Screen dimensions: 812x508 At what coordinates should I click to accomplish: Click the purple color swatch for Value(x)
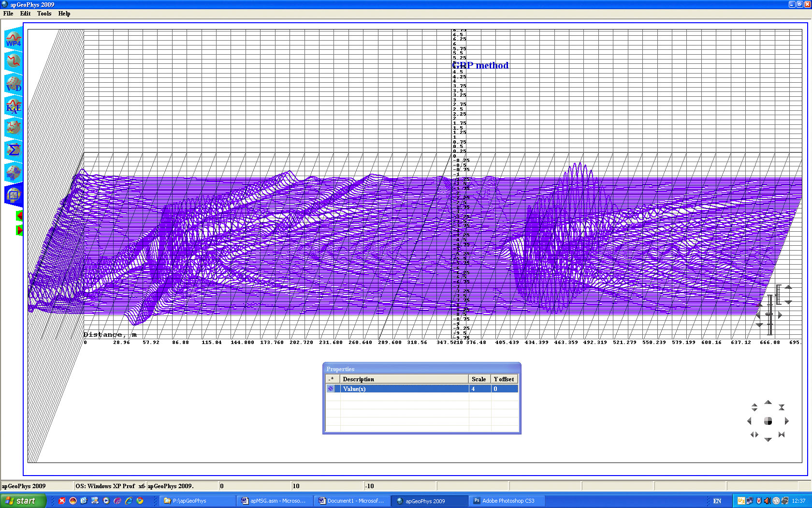pyautogui.click(x=331, y=389)
